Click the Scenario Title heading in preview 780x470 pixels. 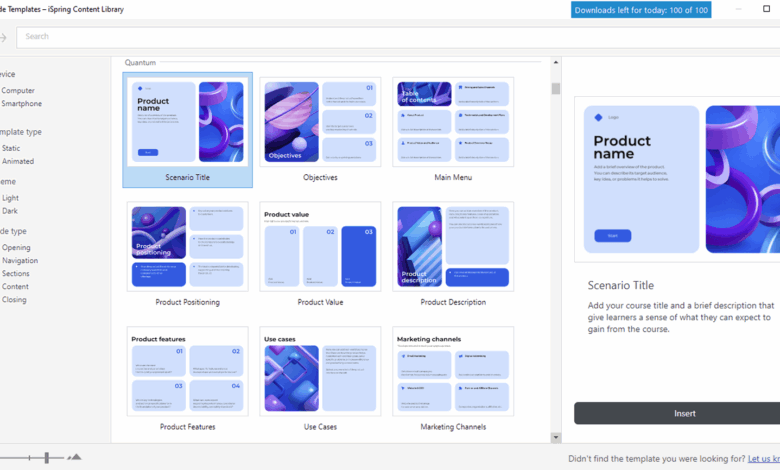click(620, 285)
